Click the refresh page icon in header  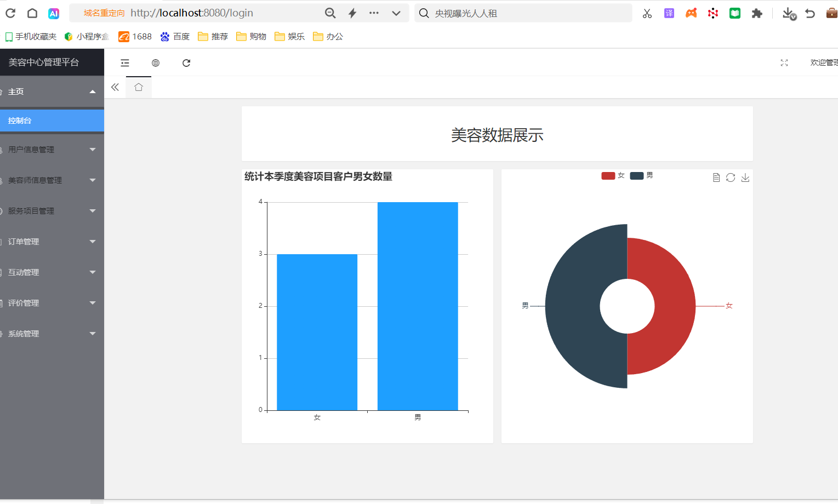(x=186, y=63)
